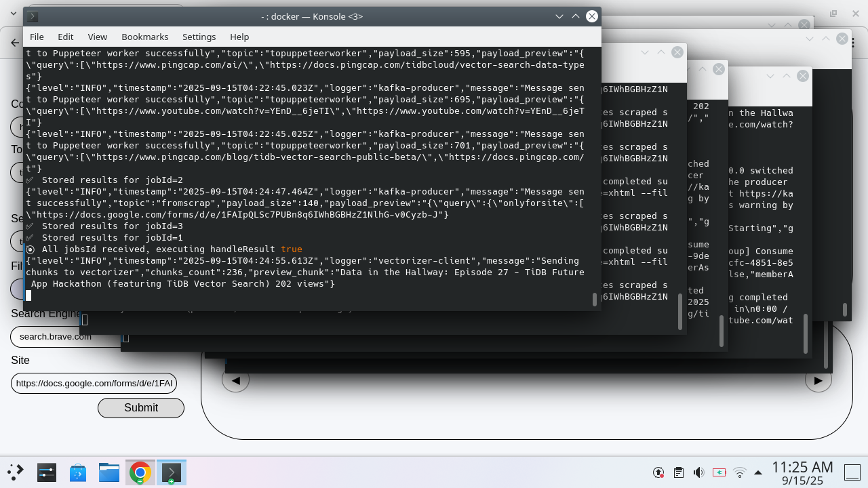
Task: Open the Help menu in Konsole
Action: [x=239, y=37]
